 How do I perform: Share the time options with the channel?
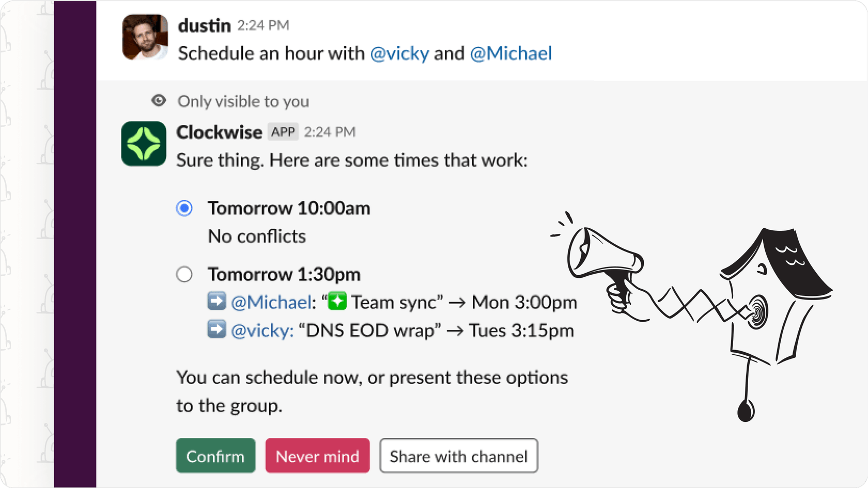458,455
